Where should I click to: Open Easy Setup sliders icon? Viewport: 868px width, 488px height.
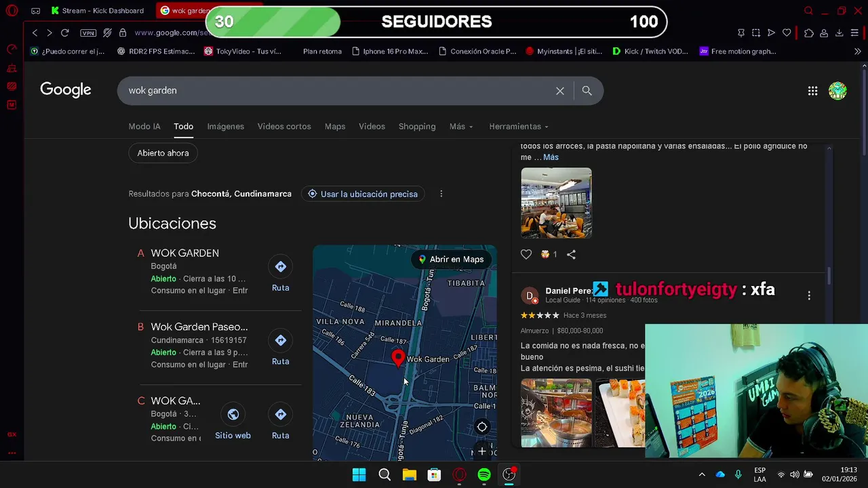click(854, 33)
